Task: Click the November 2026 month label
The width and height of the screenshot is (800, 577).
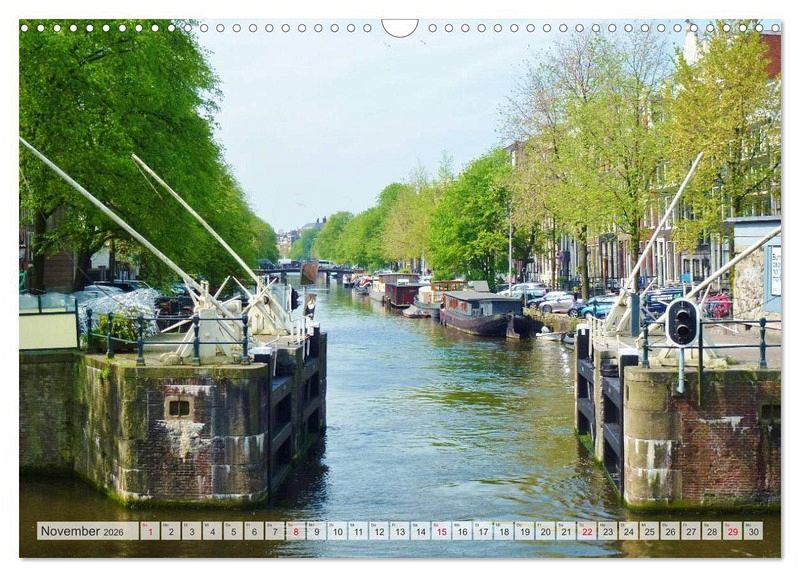Action: pos(87,531)
